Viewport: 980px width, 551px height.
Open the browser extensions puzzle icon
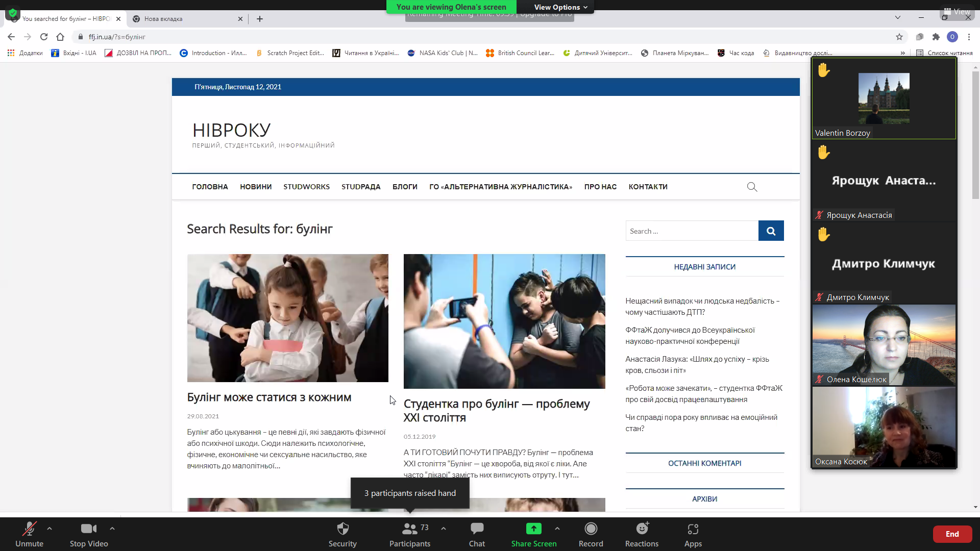(x=937, y=37)
